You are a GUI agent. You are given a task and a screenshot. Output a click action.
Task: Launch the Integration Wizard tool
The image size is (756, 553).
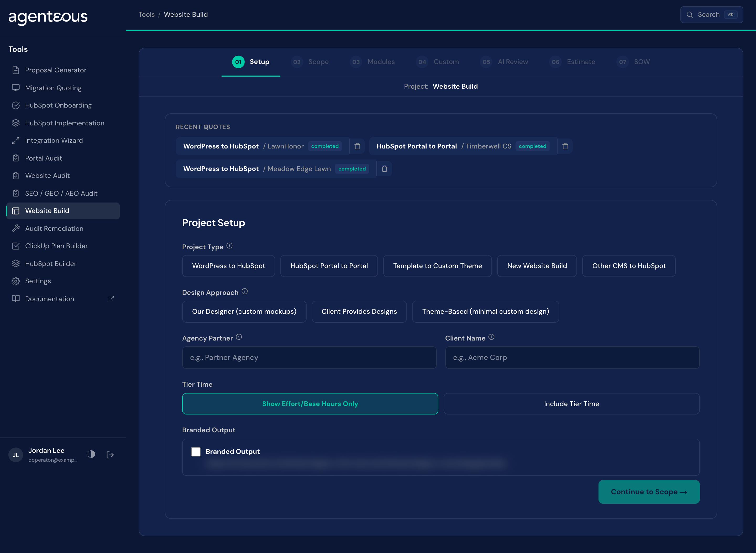(63, 140)
